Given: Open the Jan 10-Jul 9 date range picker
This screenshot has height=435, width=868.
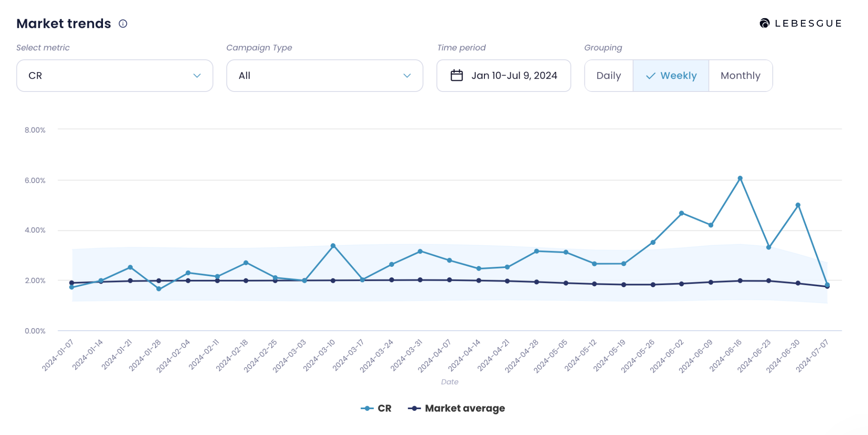Looking at the screenshot, I should click(x=504, y=75).
